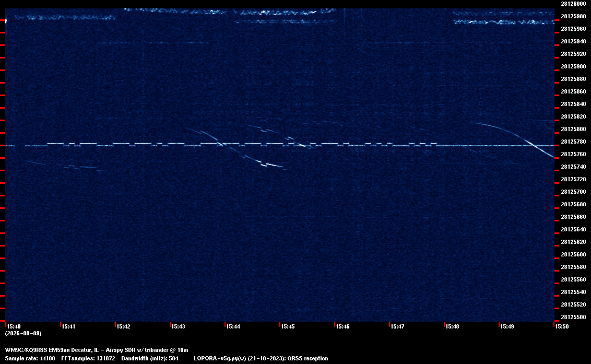Click the 28125560 frequency label

573,279
